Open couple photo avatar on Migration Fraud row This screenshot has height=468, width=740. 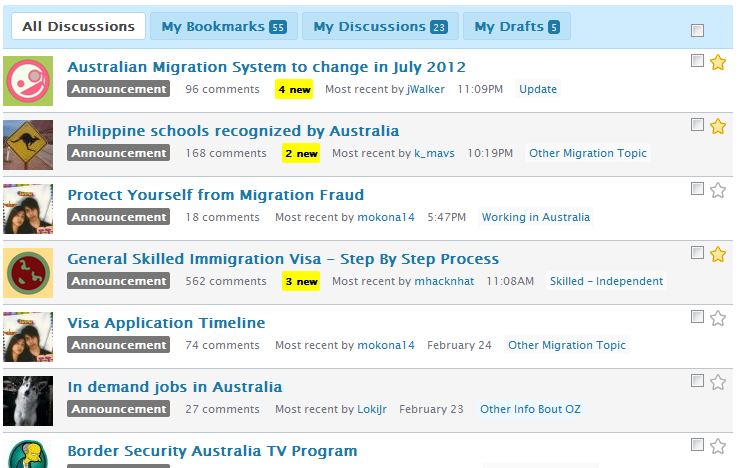click(x=28, y=209)
